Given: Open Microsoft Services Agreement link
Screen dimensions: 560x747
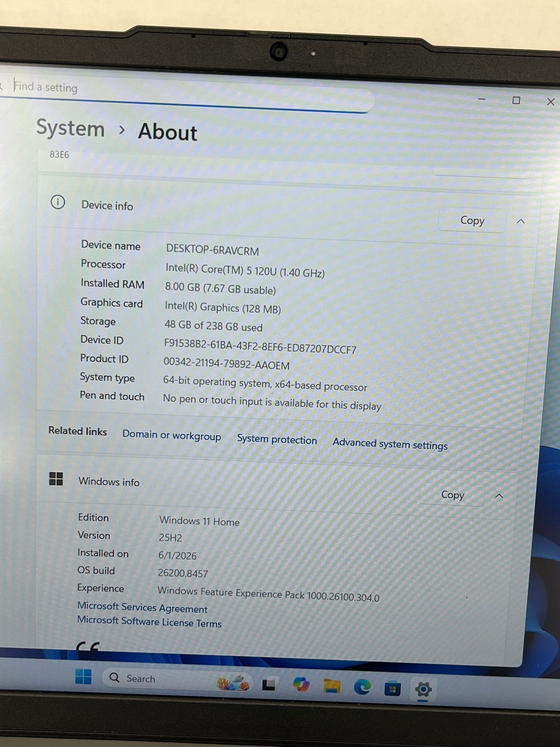Looking at the screenshot, I should coord(142,607).
